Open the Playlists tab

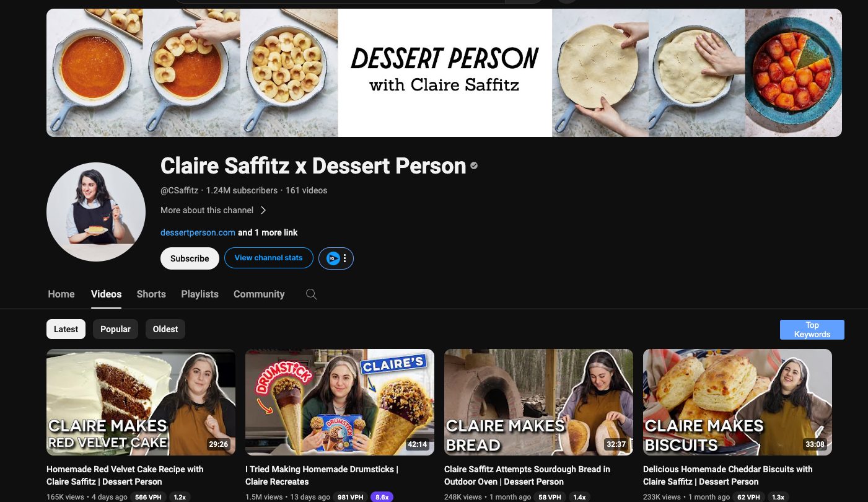(x=199, y=294)
